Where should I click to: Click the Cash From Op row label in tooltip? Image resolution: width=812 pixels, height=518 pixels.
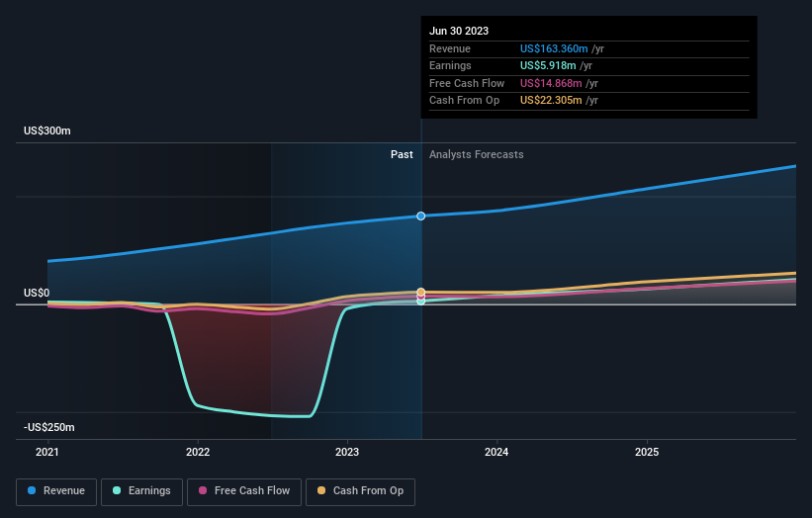[464, 101]
